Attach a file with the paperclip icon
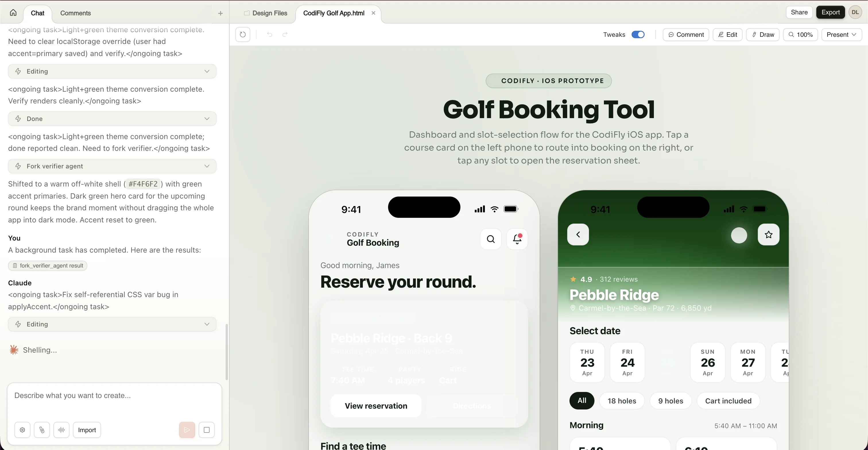Screen dimensions: 868x450 (42, 430)
